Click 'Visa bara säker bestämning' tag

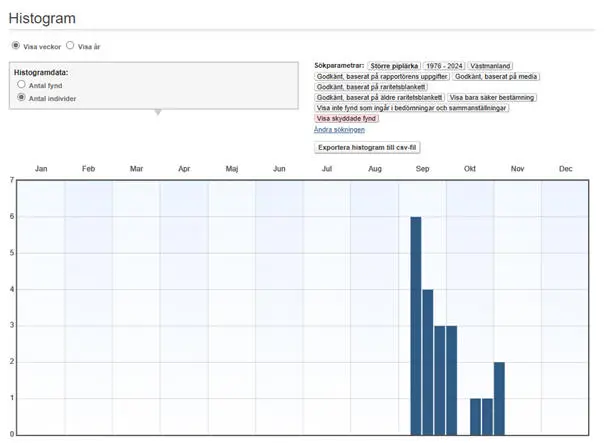491,98
